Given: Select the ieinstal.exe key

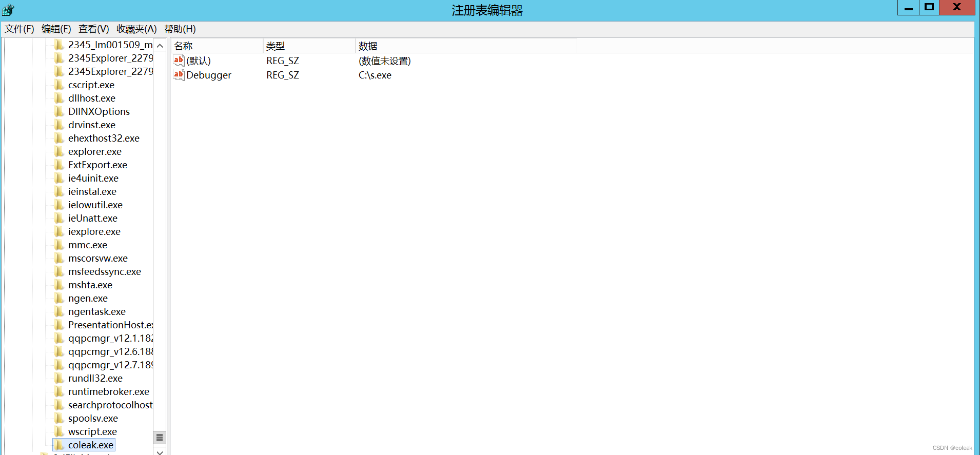Looking at the screenshot, I should (x=92, y=191).
